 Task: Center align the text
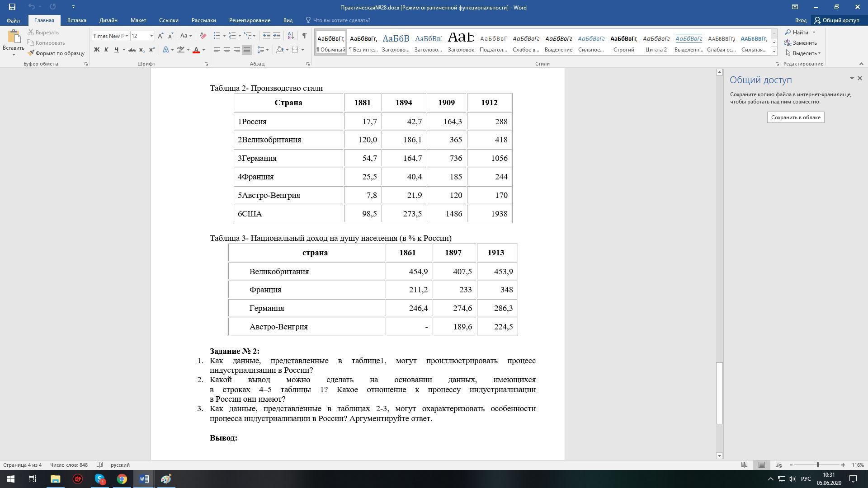click(x=226, y=50)
